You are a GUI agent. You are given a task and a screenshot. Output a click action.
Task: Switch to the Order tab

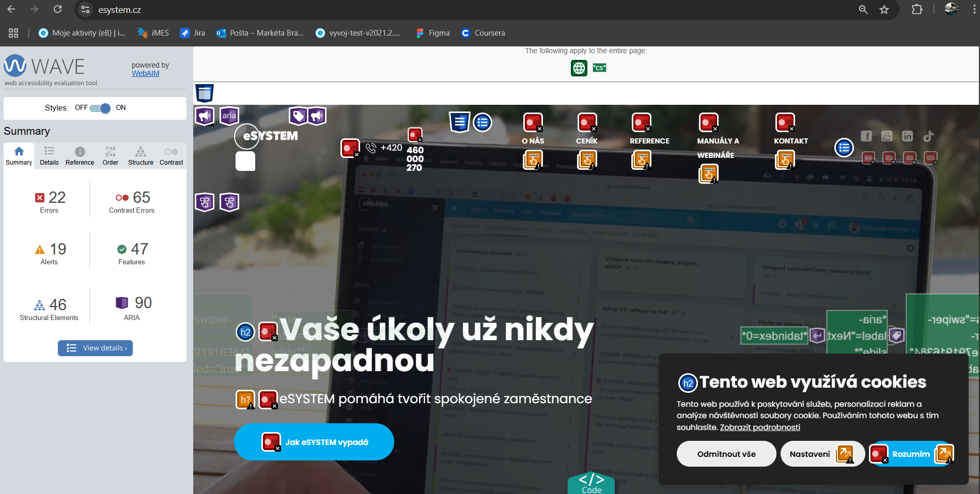[x=110, y=156]
